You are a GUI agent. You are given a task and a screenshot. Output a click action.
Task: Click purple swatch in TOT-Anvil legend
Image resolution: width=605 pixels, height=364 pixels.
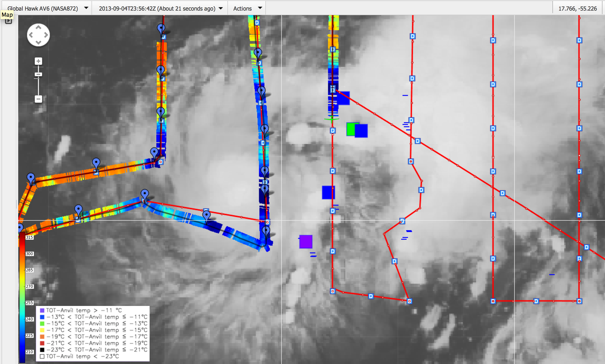click(x=42, y=310)
